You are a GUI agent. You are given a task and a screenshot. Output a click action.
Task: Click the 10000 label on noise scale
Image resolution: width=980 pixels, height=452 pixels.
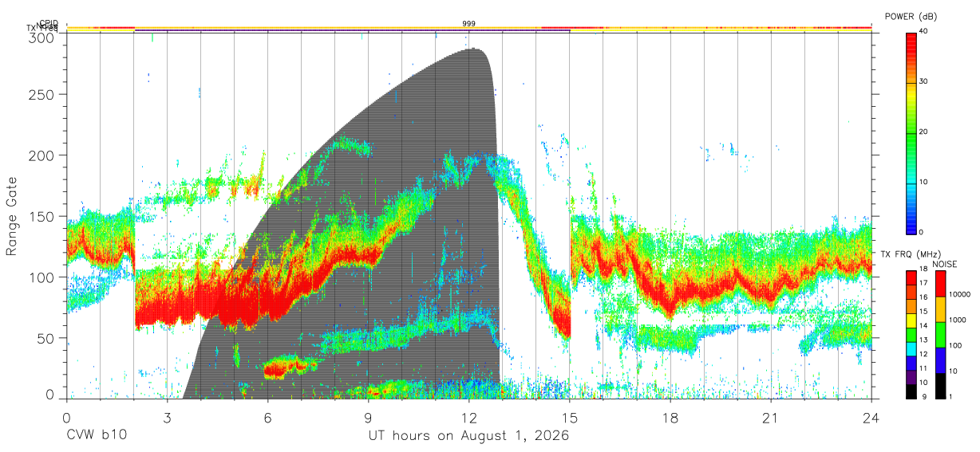pyautogui.click(x=959, y=295)
